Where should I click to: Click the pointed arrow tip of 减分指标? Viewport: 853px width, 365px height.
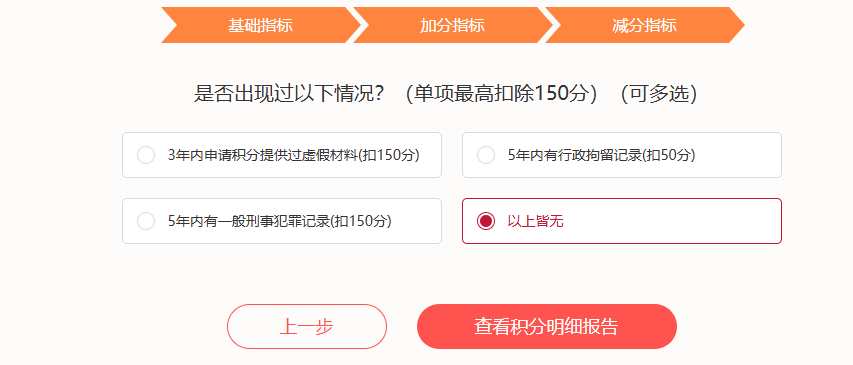pos(738,25)
